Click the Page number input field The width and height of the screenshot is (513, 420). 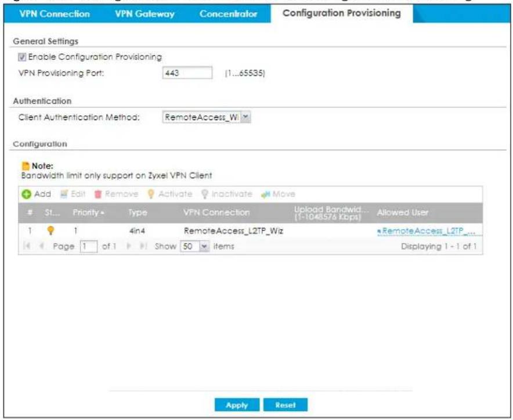[x=89, y=247]
